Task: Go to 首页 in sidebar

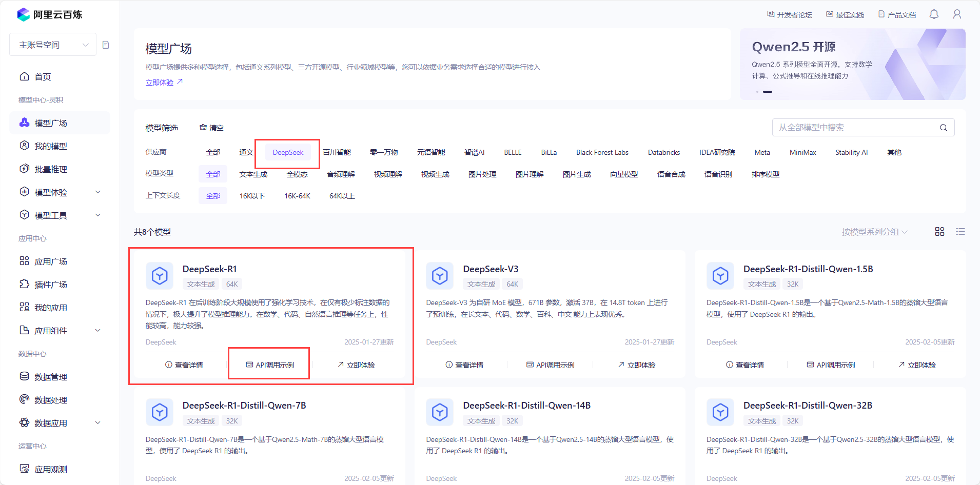Action: click(60, 77)
